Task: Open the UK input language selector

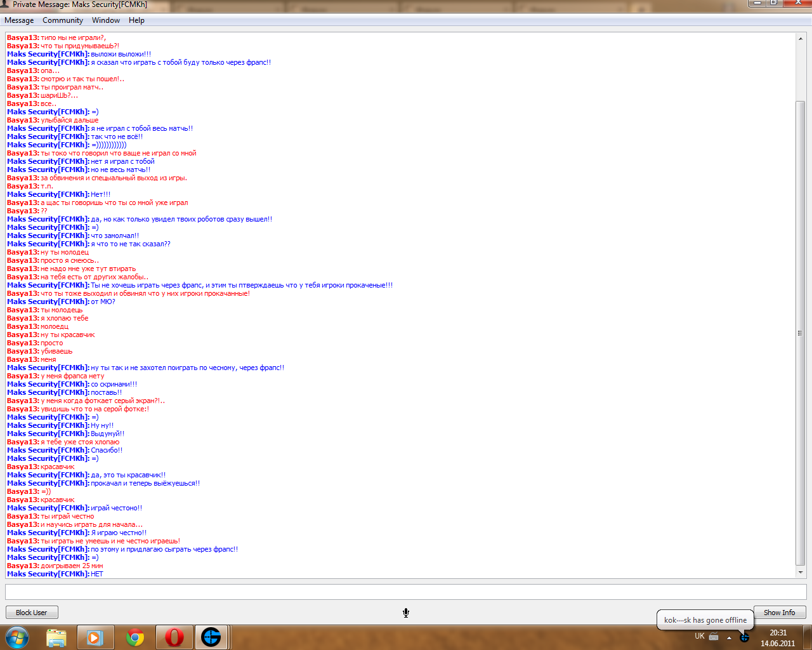Action: (x=700, y=636)
